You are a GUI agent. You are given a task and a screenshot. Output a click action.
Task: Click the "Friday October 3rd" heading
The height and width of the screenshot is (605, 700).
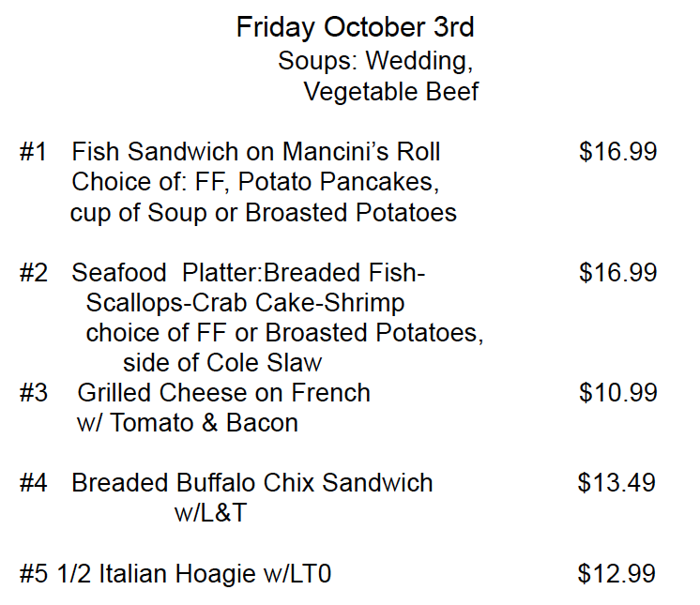pos(355,28)
